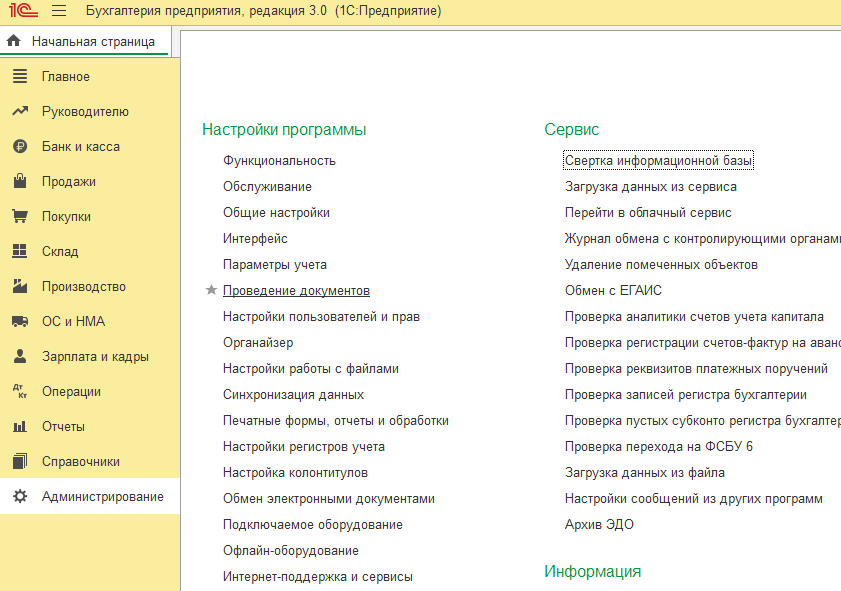Click the Склад grid icon
The image size is (841, 591).
tap(20, 251)
